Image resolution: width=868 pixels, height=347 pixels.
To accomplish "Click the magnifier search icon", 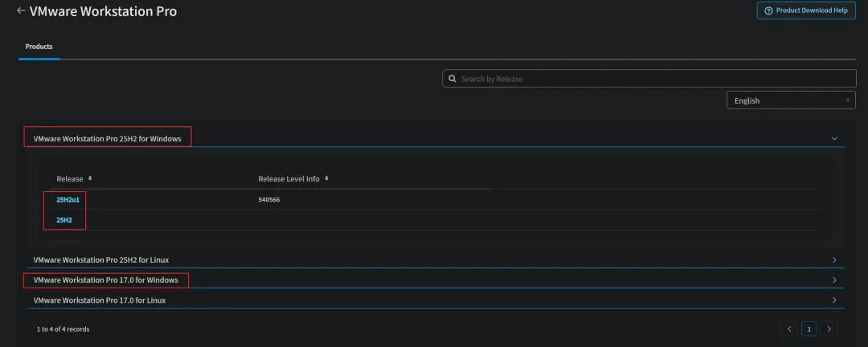I will click(x=452, y=79).
